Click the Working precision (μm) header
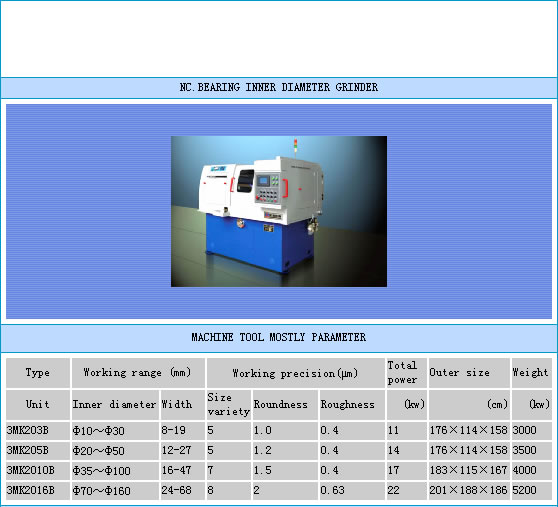The width and height of the screenshot is (558, 507). click(x=295, y=373)
